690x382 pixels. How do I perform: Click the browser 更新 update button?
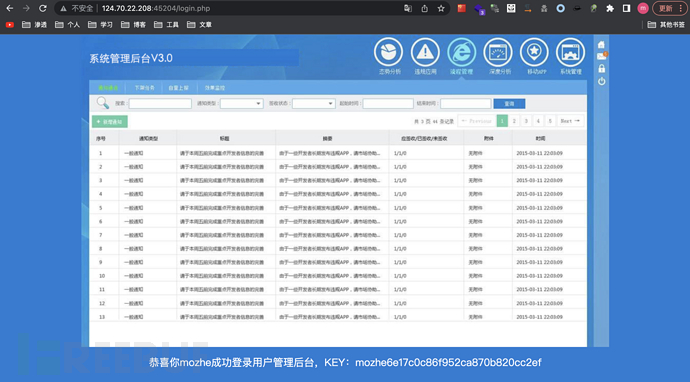point(670,8)
